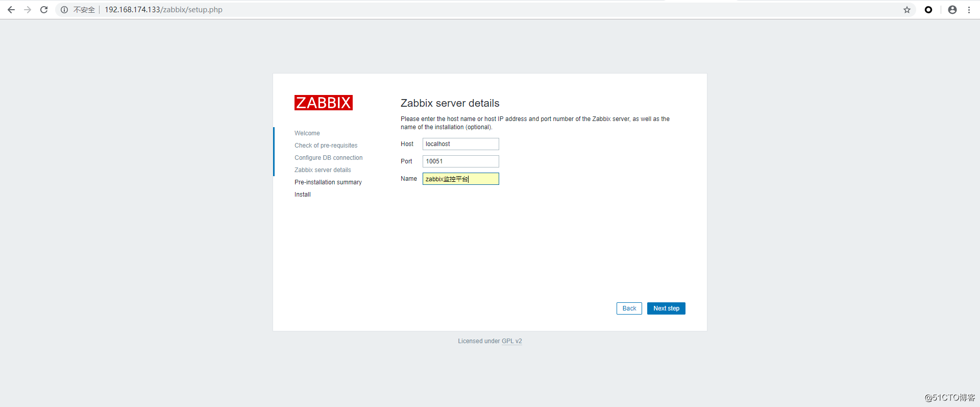This screenshot has height=407, width=980.
Task: Go back using browser back arrow
Action: 11,10
